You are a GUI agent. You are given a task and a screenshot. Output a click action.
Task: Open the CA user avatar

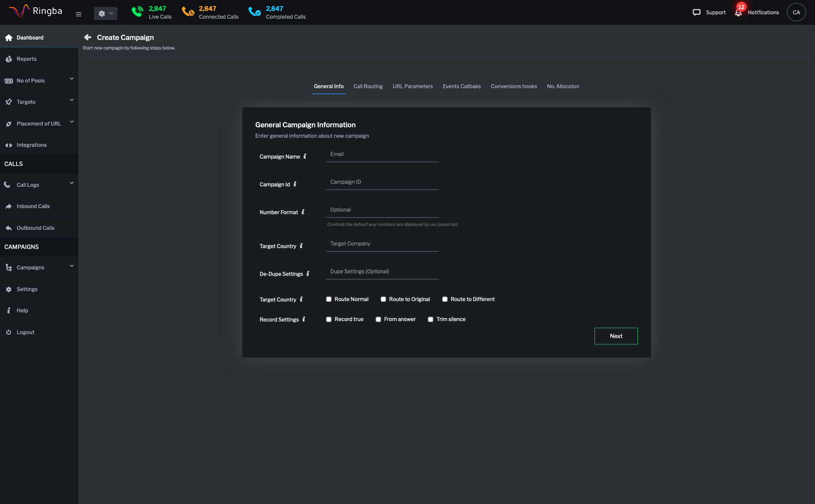pos(796,13)
